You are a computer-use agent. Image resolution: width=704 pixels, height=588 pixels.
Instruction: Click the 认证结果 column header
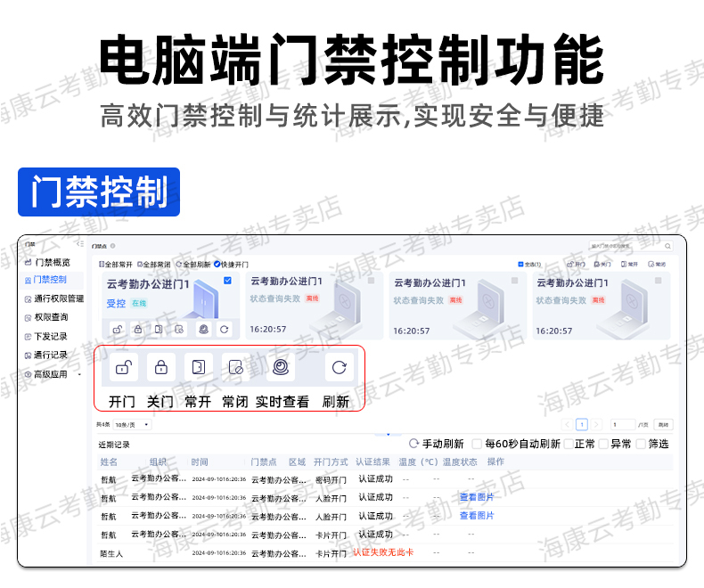click(x=372, y=461)
